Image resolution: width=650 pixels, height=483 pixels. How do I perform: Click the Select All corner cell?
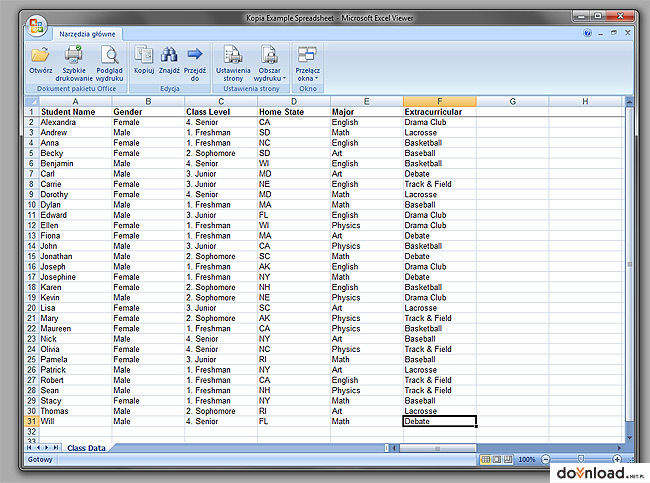32,102
